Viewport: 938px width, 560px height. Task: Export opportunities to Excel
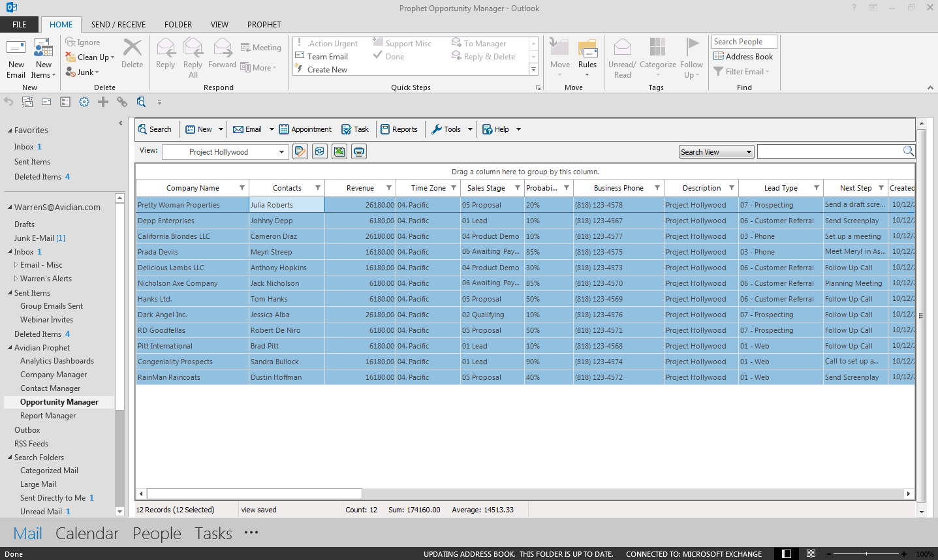tap(339, 151)
